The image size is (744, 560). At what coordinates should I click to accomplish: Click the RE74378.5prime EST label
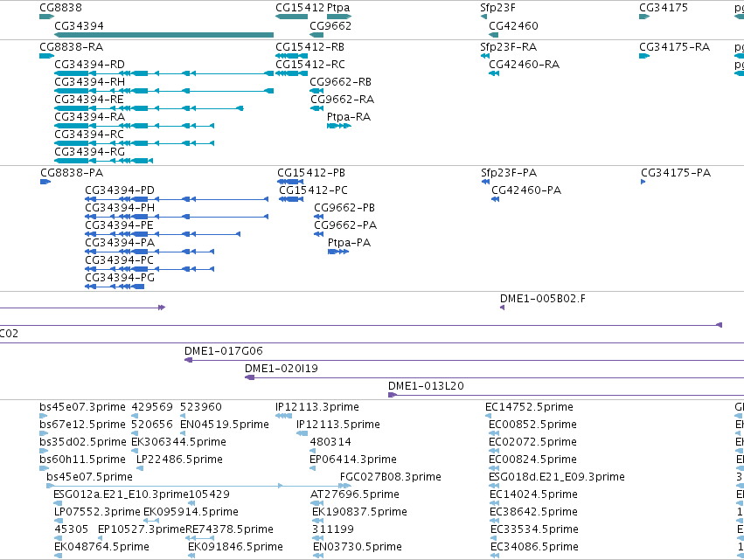229,529
